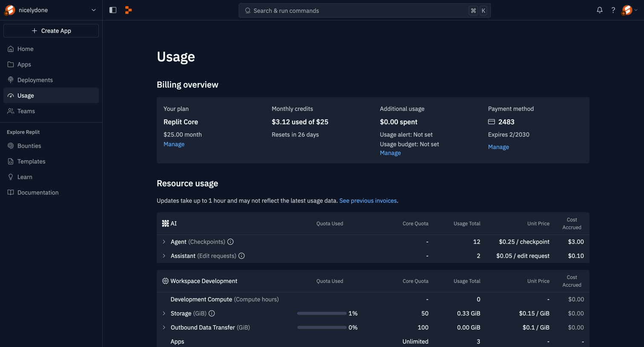This screenshot has height=347, width=644.
Task: Click 'Usage alert: Not set' text
Action: (406, 135)
